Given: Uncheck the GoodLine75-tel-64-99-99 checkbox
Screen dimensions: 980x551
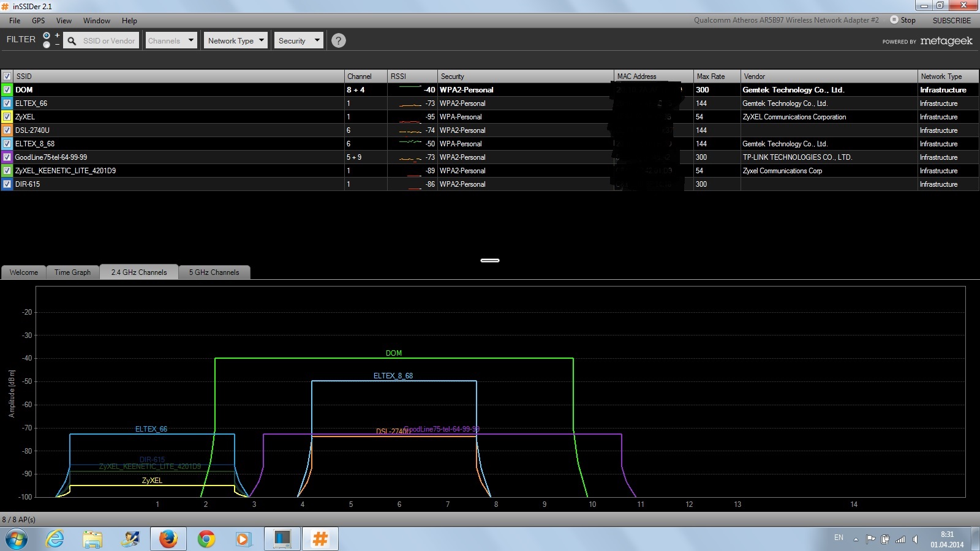Looking at the screenshot, I should click(x=7, y=157).
